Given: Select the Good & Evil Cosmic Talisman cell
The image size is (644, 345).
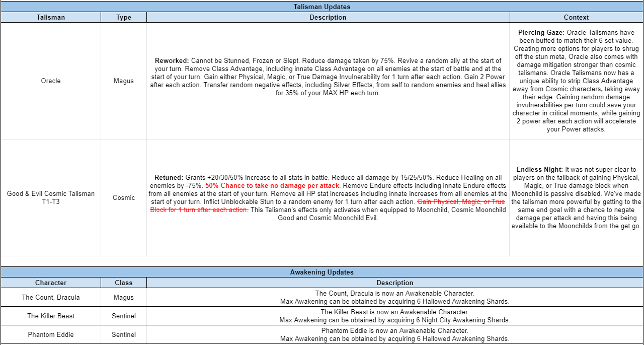Looking at the screenshot, I should pyautogui.click(x=50, y=197).
